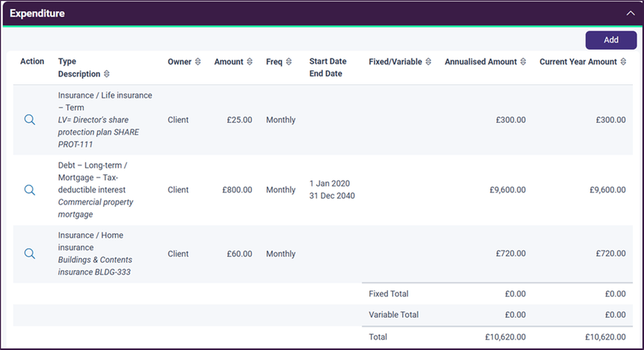
Task: View the Commercial property mortgage entry
Action: click(30, 190)
